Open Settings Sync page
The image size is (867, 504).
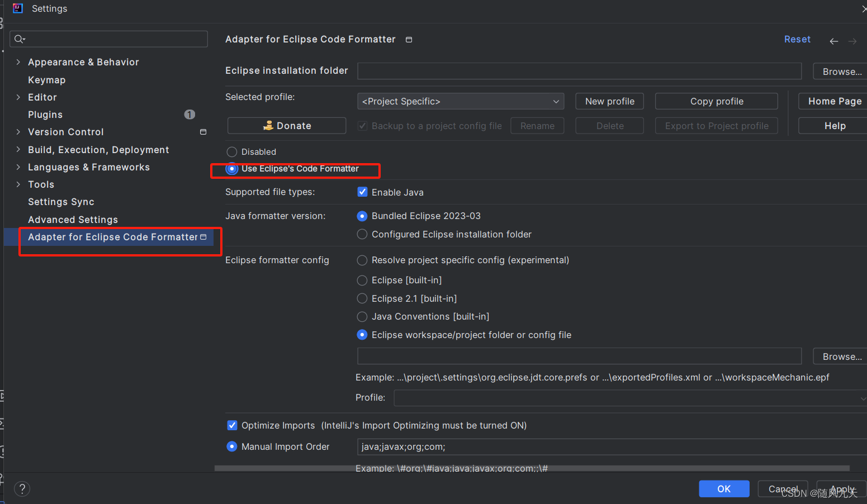click(x=61, y=202)
